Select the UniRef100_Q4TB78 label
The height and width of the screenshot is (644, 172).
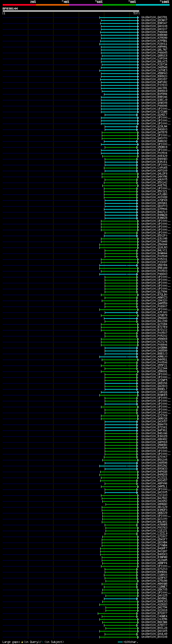click(154, 133)
